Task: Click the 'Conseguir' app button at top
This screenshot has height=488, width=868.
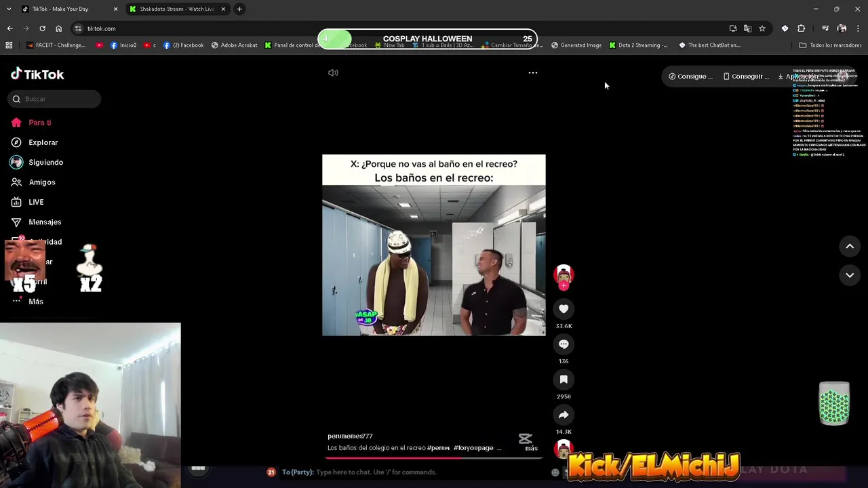Action: coord(745,77)
